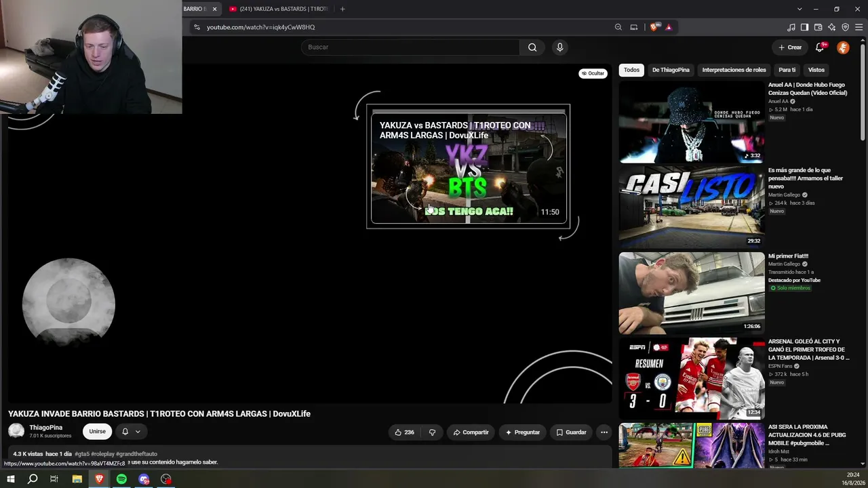Open the Brave main hamburger menu
This screenshot has height=488, width=868.
pyautogui.click(x=859, y=27)
